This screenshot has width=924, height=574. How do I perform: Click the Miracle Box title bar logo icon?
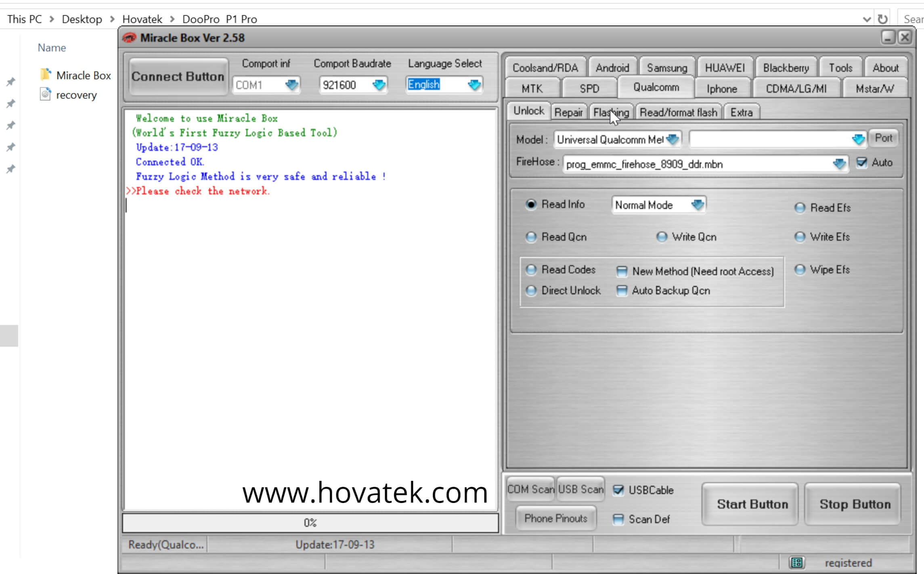[129, 38]
